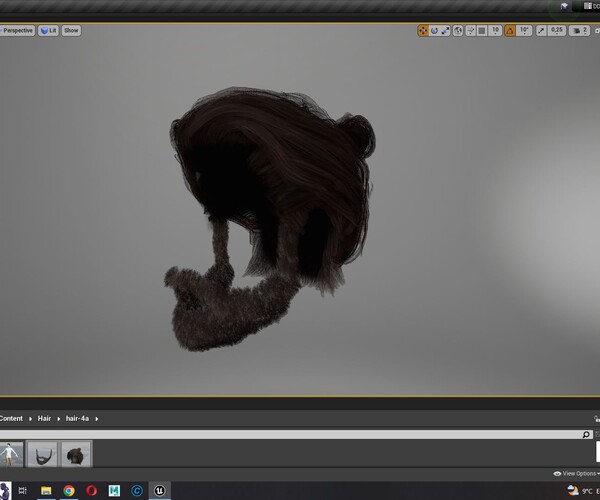Viewport: 600px width, 500px height.
Task: Open the Perspective viewport type menu
Action: (17, 31)
